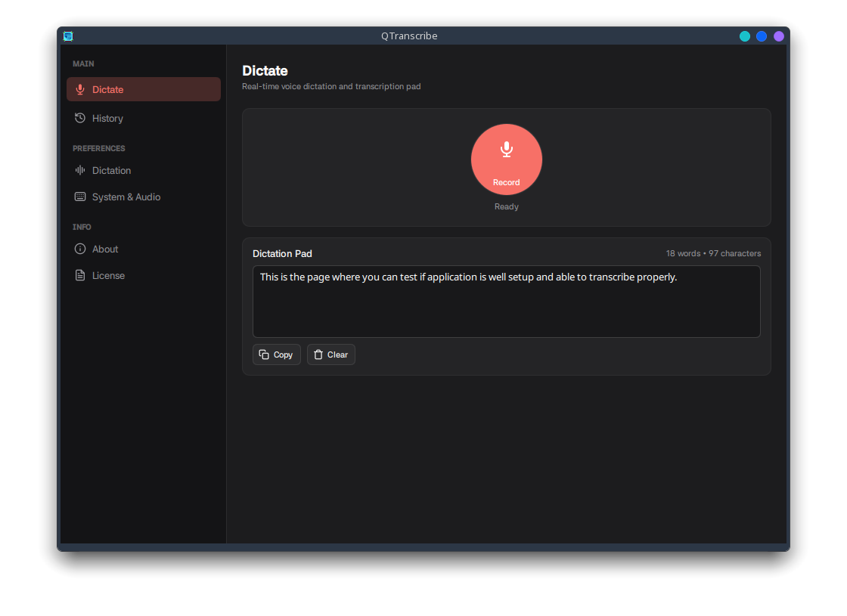
Task: Click the blue window control button
Action: point(762,36)
